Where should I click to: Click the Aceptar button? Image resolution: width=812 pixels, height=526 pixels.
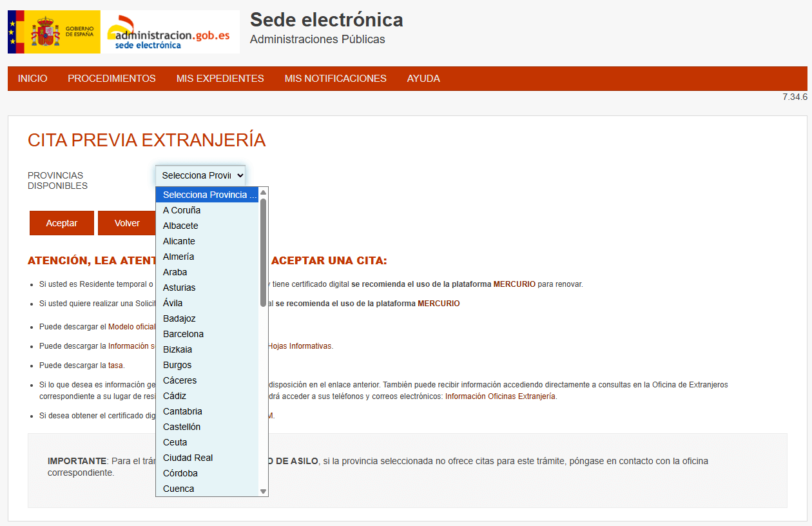point(61,222)
